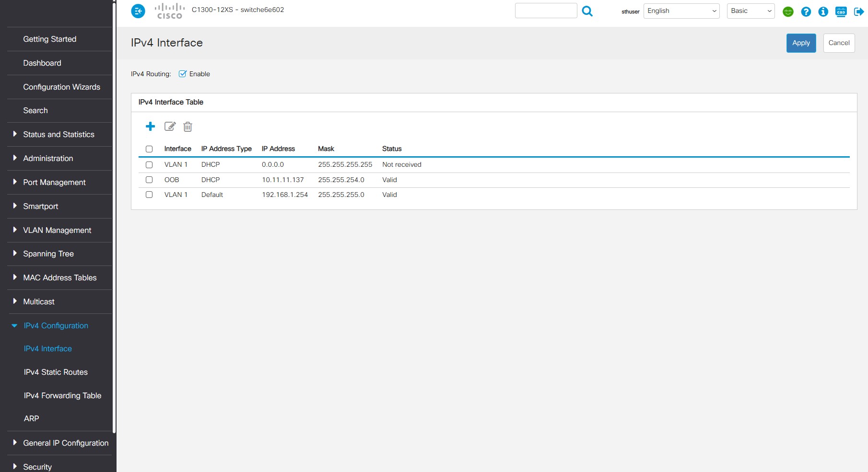868x472 pixels.
Task: Click the search input field
Action: [546, 11]
